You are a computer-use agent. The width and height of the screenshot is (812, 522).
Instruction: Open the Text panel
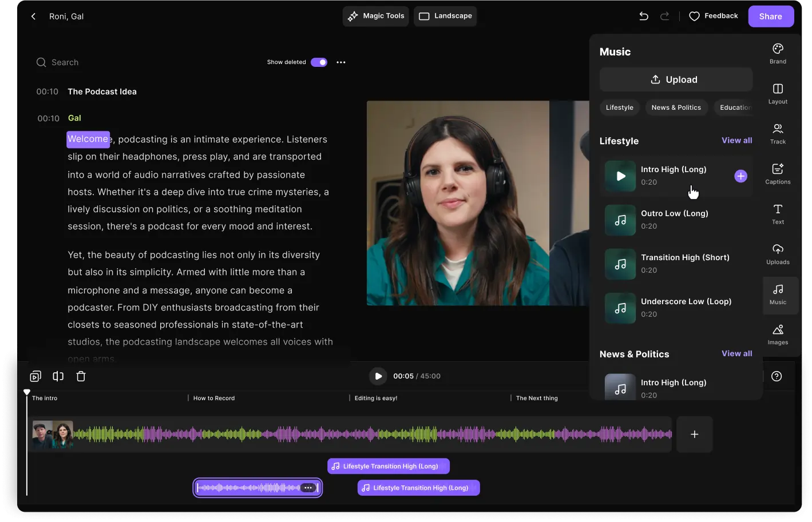(778, 214)
